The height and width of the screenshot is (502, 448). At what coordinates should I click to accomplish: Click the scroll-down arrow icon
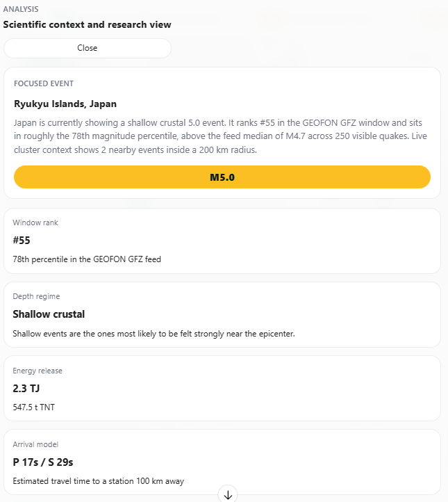click(x=228, y=494)
